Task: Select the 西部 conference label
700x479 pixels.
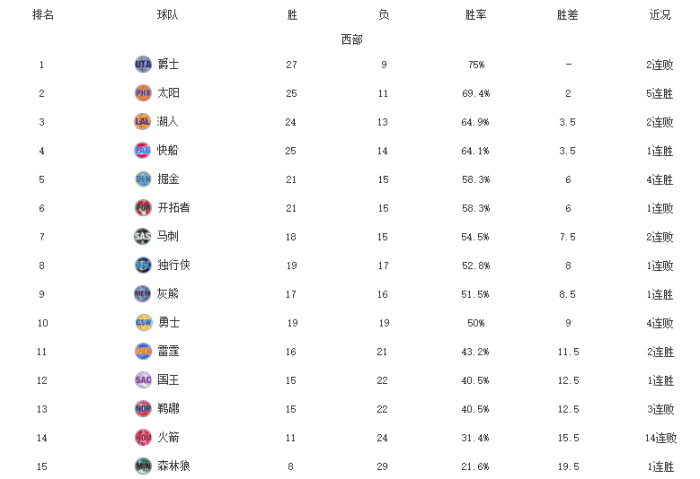Action: [351, 40]
